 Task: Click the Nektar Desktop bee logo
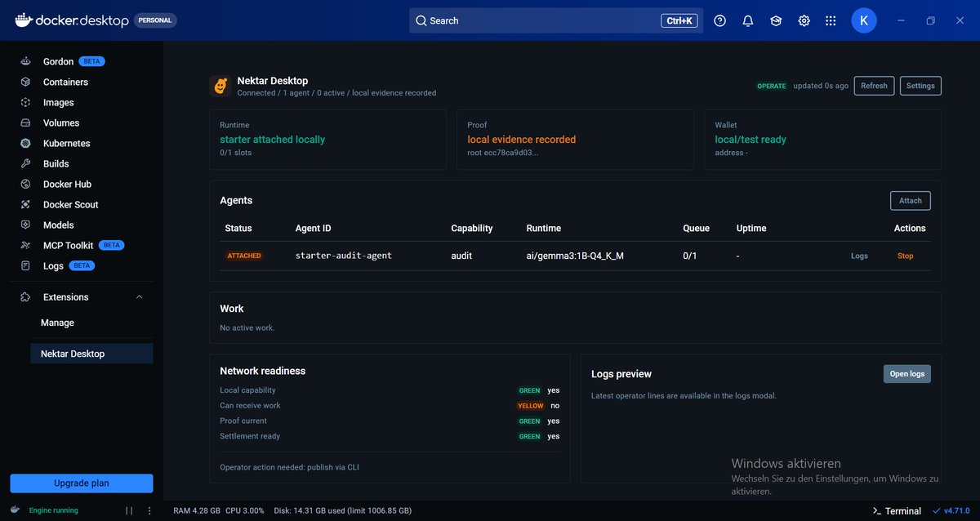[x=220, y=86]
